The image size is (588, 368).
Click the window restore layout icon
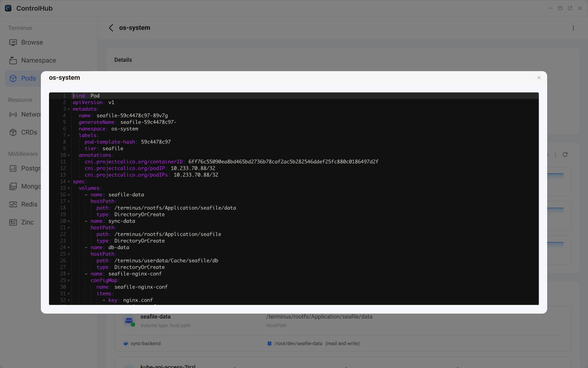click(x=560, y=8)
